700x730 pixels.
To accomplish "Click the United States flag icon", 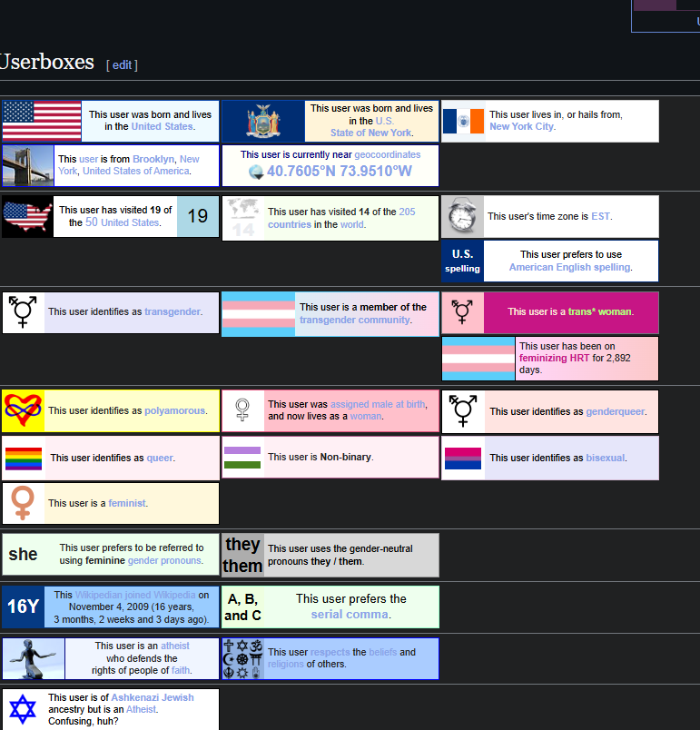I will pyautogui.click(x=42, y=121).
